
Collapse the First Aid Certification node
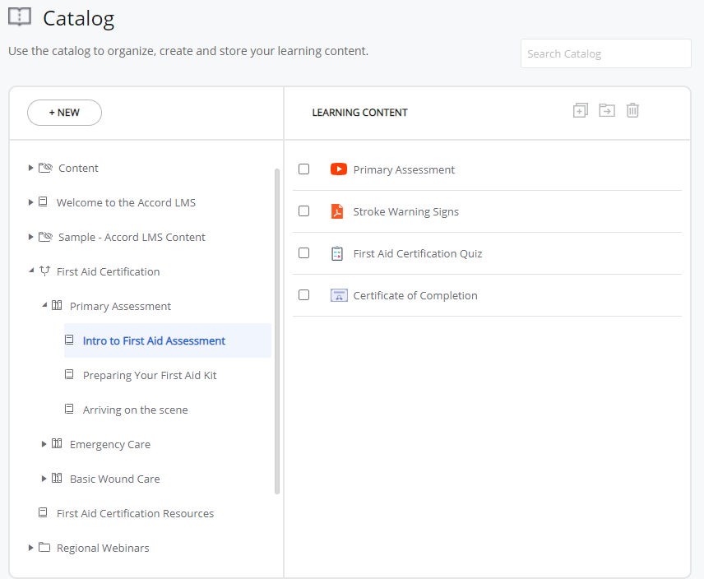tap(30, 271)
